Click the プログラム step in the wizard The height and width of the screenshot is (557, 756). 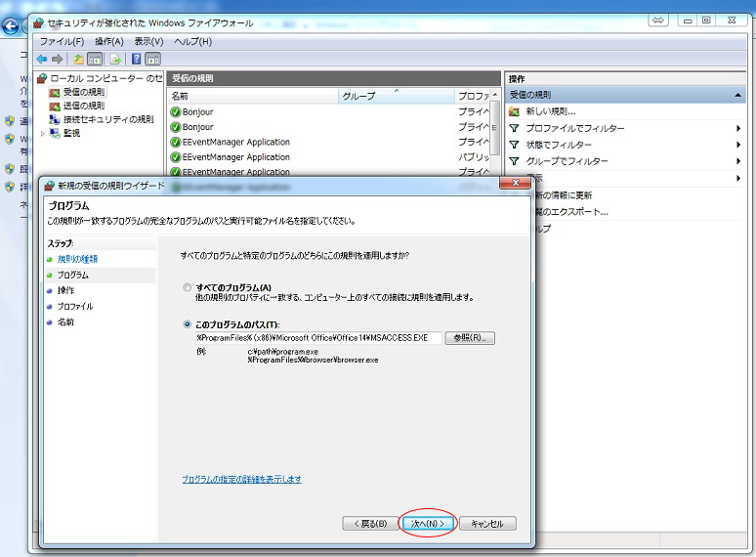pyautogui.click(x=73, y=275)
